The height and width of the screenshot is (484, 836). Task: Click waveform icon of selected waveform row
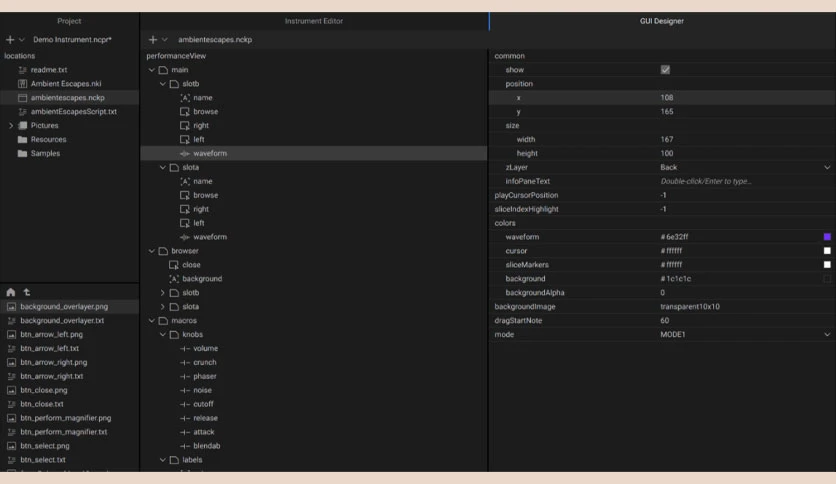(185, 154)
